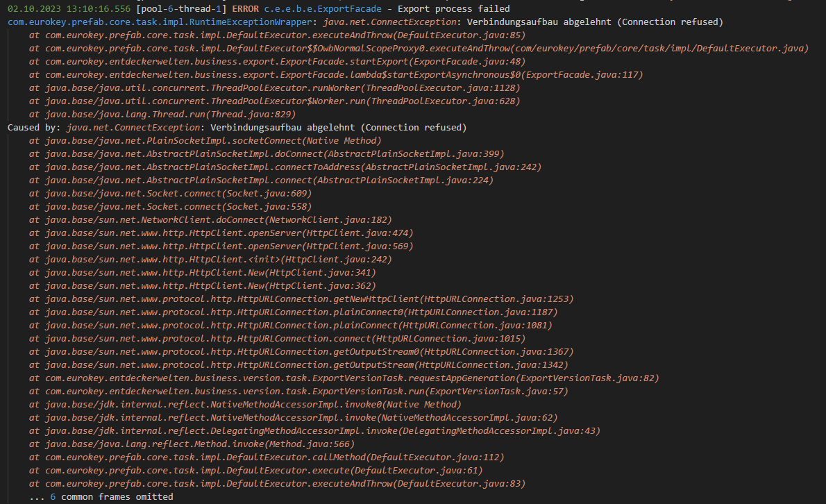Click the 'Caused by: java.net.ConnectException' line
This screenshot has height=504, width=826.
(x=237, y=128)
